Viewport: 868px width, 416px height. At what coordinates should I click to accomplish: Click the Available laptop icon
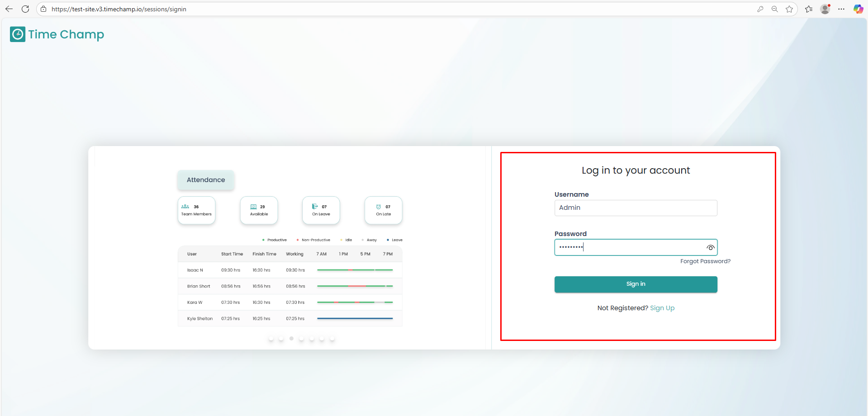pos(253,207)
